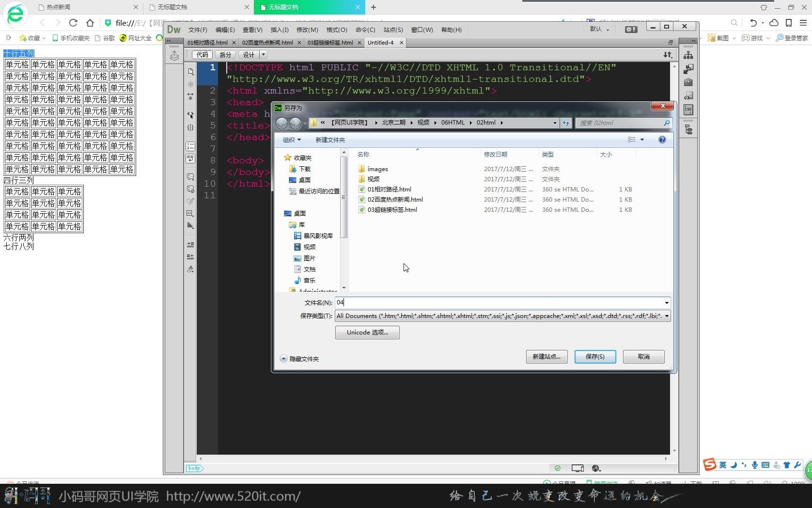Open the Tag Inspector panel icon
This screenshot has height=508, width=812.
(x=688, y=129)
